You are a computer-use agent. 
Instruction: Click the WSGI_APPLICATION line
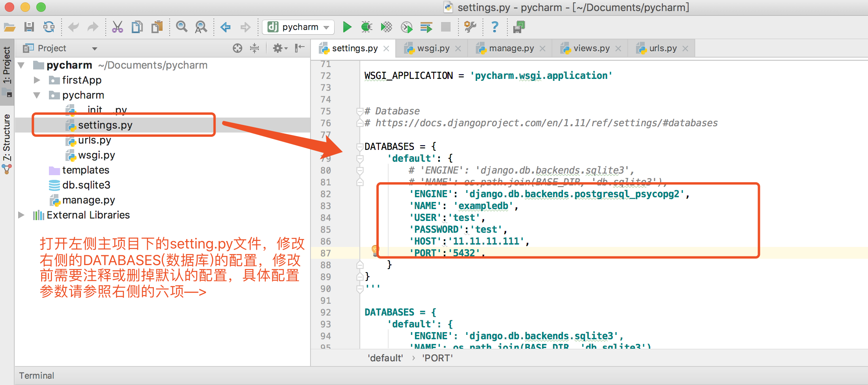coord(488,76)
